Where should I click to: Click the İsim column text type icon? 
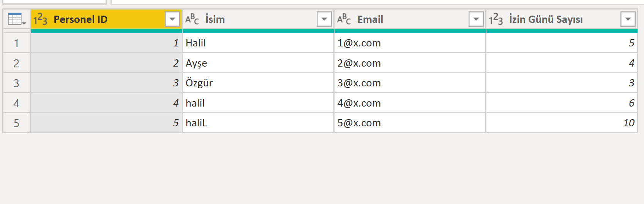(192, 19)
